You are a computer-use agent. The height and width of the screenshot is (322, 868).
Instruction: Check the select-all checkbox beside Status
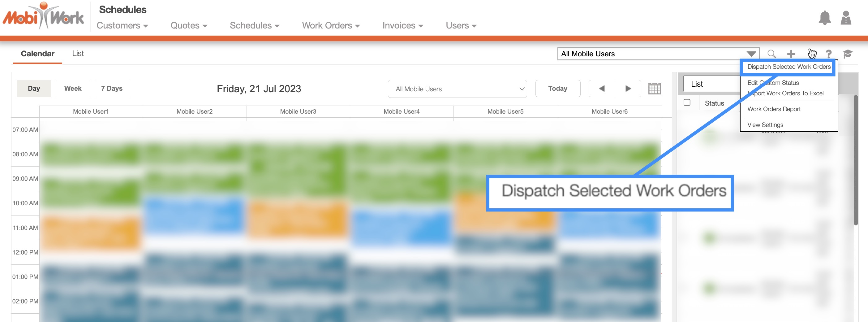tap(687, 102)
